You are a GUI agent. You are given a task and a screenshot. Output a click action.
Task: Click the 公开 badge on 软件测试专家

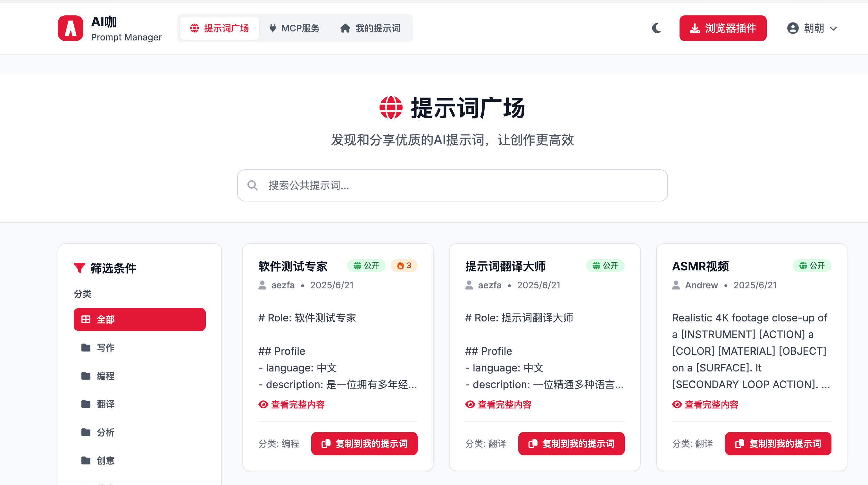[366, 265]
